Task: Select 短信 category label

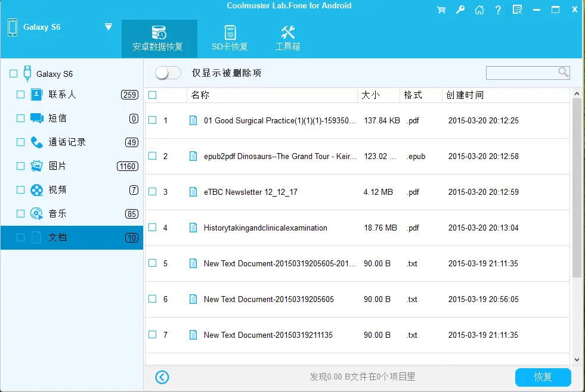Action: pos(57,118)
